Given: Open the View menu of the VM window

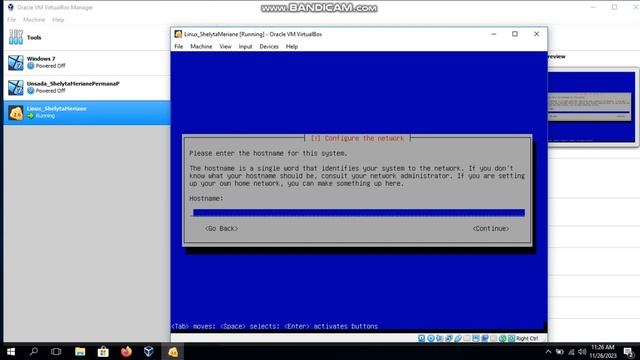Looking at the screenshot, I should pos(225,47).
